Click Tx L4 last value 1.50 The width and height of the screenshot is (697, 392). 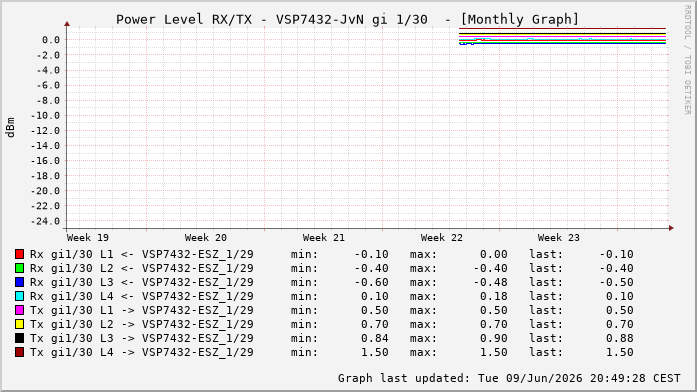coord(620,352)
